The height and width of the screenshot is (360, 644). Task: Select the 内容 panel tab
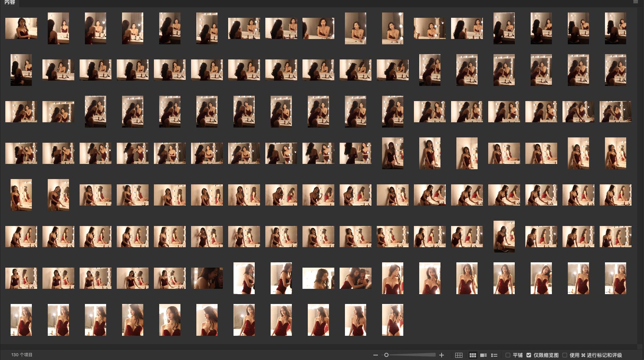9,3
